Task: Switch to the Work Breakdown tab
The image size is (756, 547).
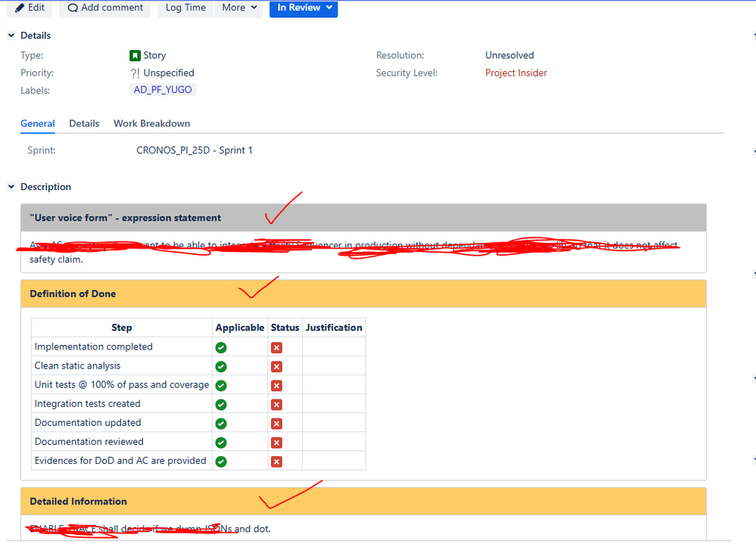Action: 151,123
